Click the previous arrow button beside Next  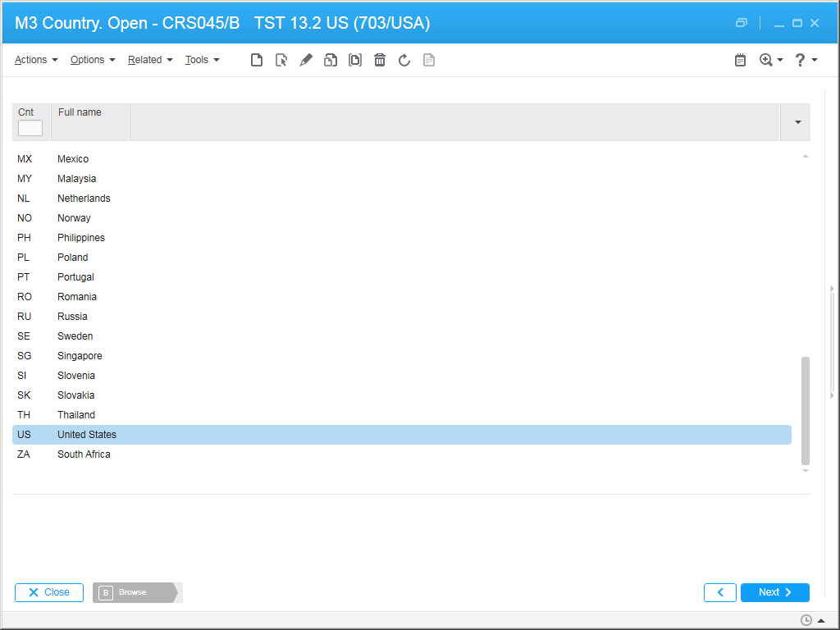coord(720,592)
